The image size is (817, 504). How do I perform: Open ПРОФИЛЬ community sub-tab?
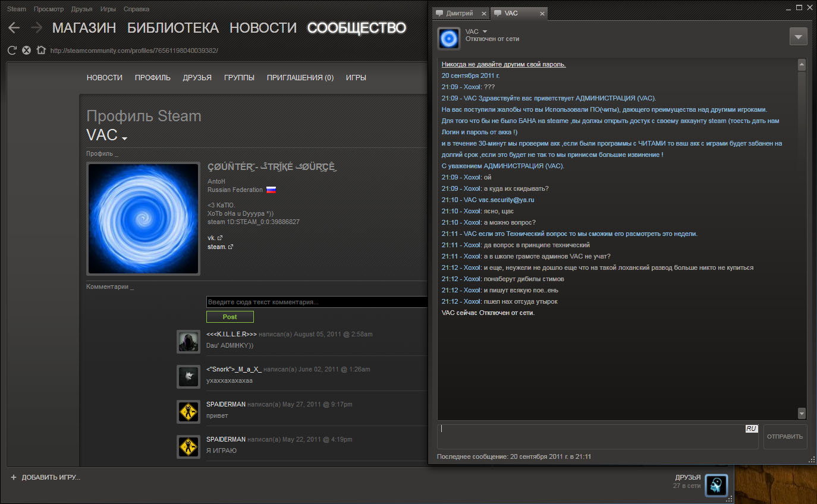[153, 78]
